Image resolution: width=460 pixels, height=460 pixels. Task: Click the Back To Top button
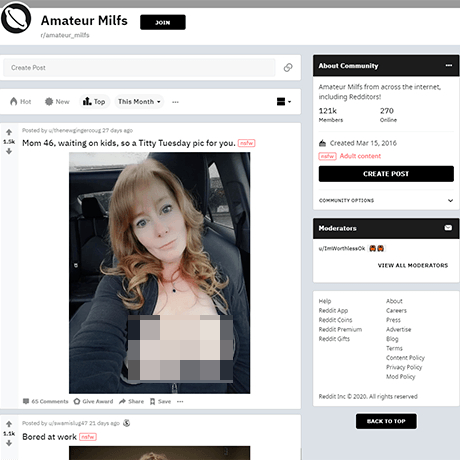[x=386, y=421]
